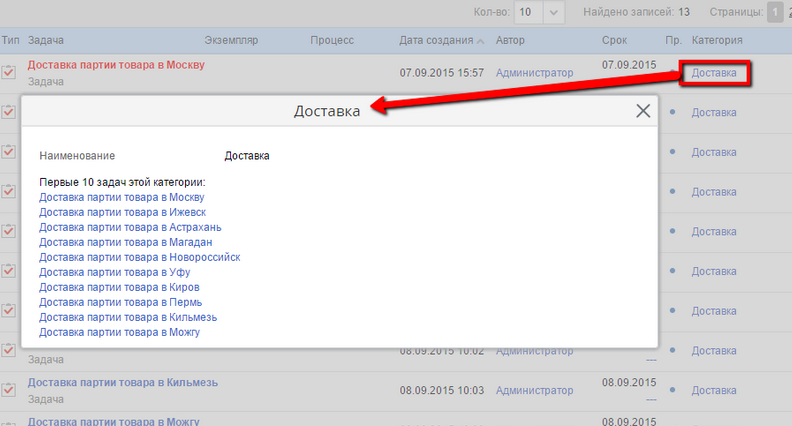The height and width of the screenshot is (426, 792).
Task: Select the Магадан delivery task link
Action: pyautogui.click(x=125, y=242)
